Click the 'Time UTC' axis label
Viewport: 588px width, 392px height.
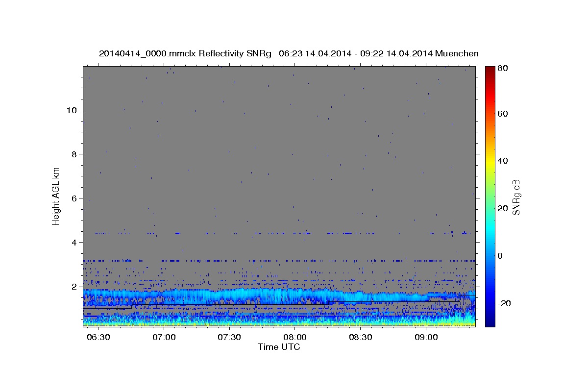[279, 347]
